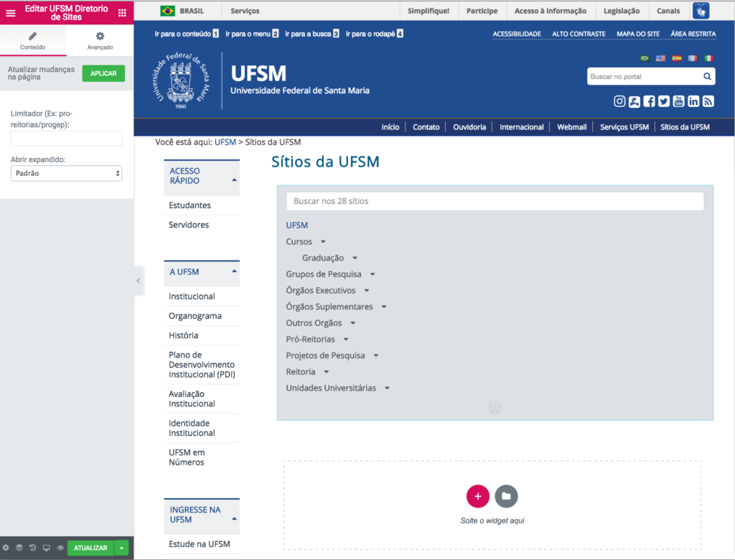
Task: Switch language with the Spanish flag
Action: coord(676,58)
